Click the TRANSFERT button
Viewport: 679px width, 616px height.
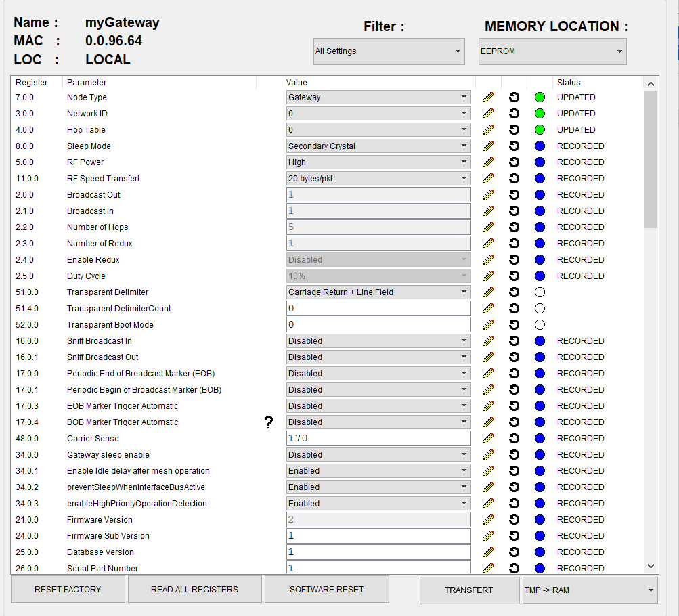point(469,590)
